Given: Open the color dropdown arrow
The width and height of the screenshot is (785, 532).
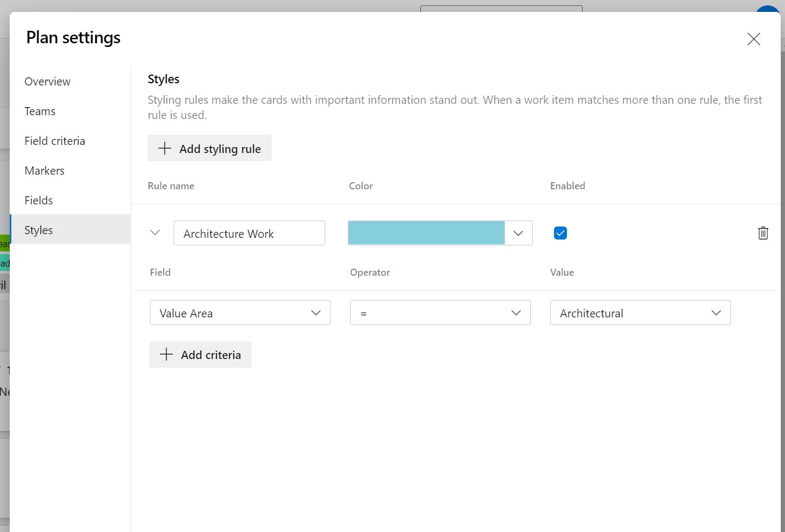Looking at the screenshot, I should click(x=518, y=233).
